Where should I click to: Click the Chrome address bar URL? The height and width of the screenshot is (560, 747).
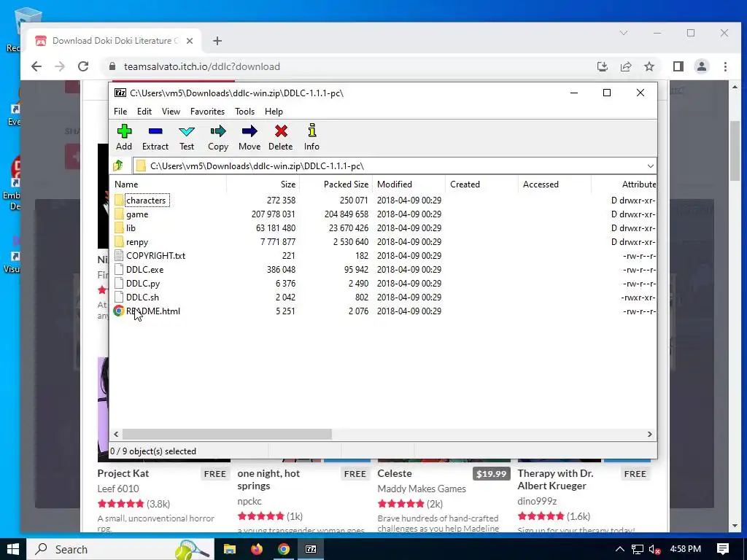pyautogui.click(x=202, y=66)
